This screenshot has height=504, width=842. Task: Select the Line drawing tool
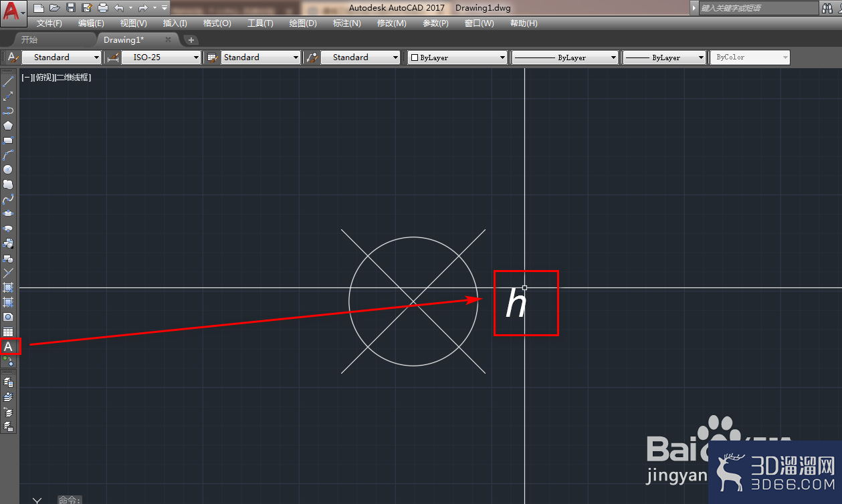[x=8, y=82]
